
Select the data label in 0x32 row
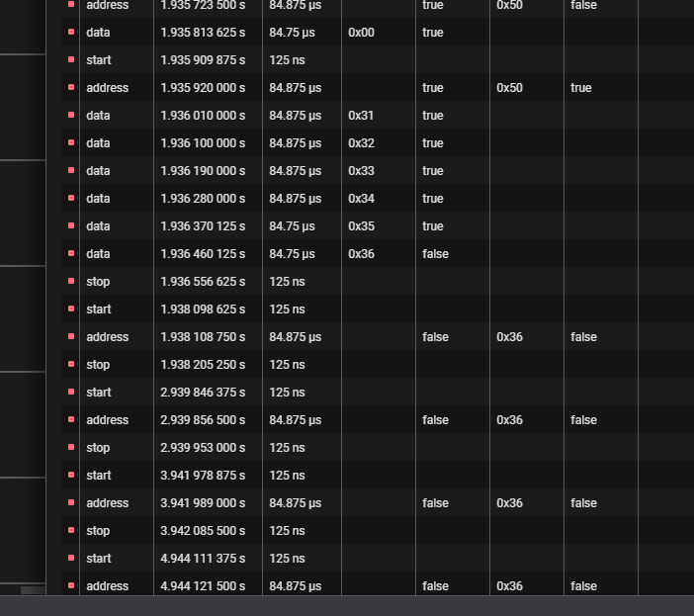98,143
